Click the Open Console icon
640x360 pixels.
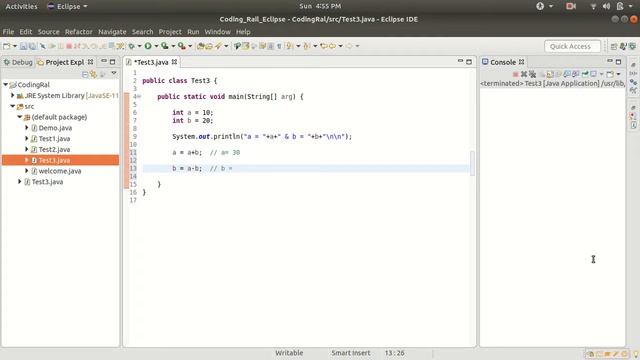click(610, 74)
